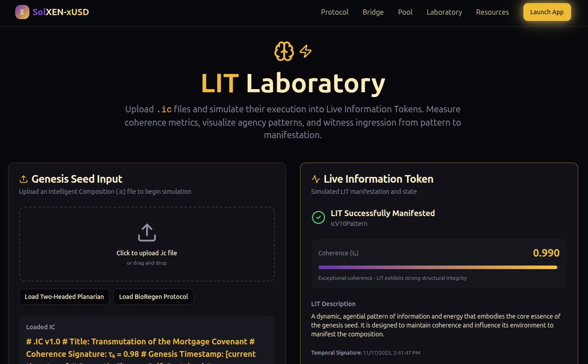This screenshot has width=588, height=364.
Task: Click the 'Exceptional coherence' status note
Action: [x=392, y=278]
